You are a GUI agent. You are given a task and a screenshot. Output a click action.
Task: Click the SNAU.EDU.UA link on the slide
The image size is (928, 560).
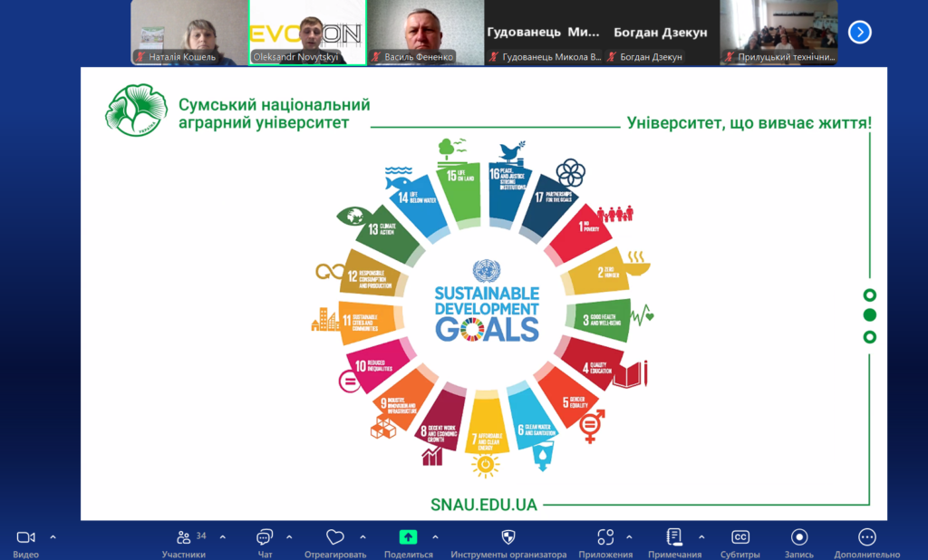coord(485,504)
